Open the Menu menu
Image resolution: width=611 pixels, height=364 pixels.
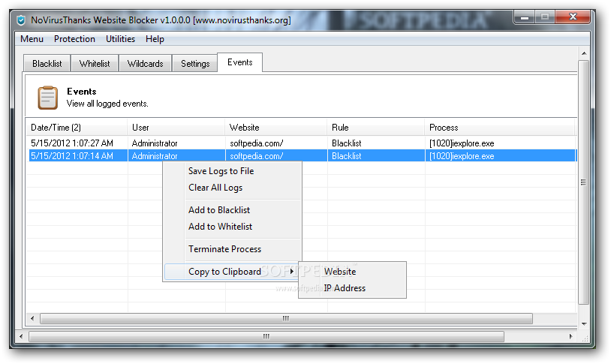[32, 39]
